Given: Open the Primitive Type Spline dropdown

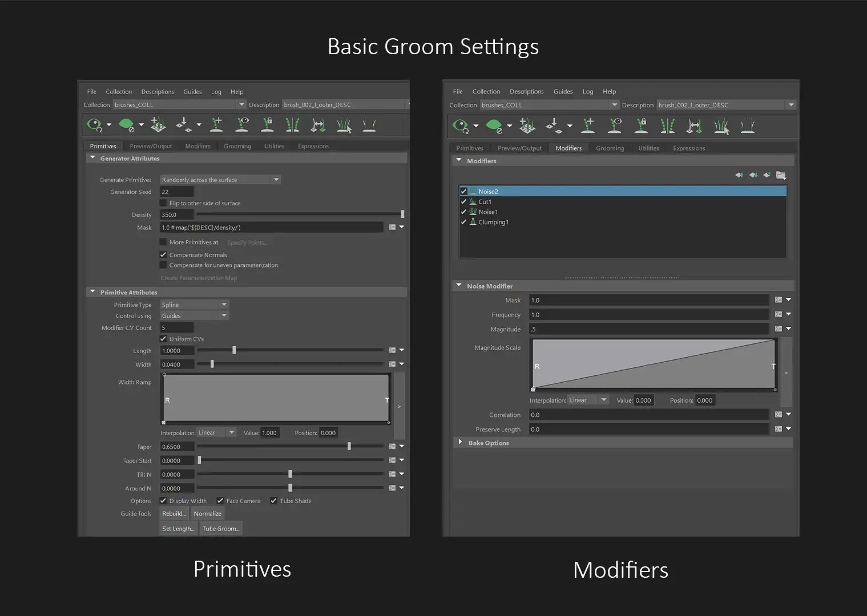Looking at the screenshot, I should tap(194, 305).
